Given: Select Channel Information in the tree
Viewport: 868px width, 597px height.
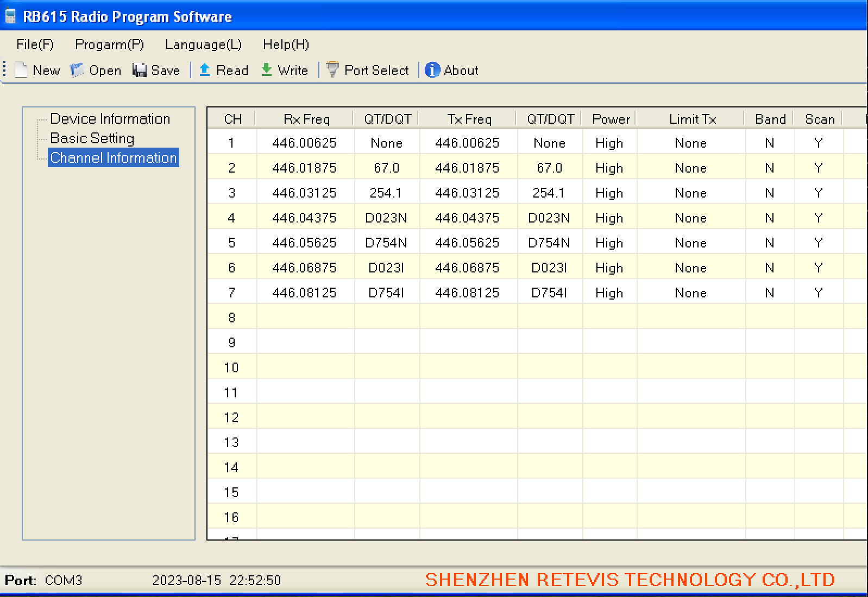Looking at the screenshot, I should click(114, 158).
